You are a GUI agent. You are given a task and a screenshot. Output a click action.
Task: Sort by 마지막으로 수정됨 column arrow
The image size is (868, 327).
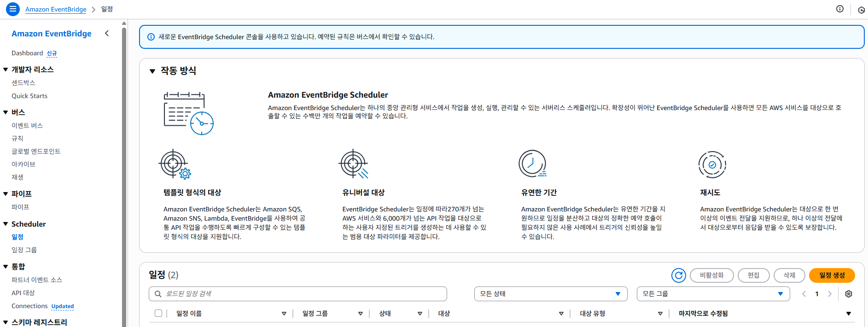849,314
